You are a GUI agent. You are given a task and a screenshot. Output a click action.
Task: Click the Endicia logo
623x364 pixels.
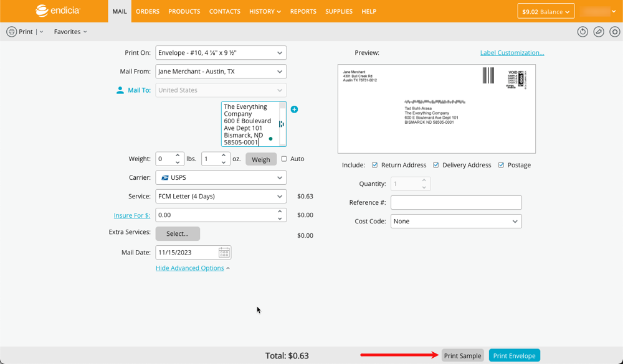(x=57, y=11)
